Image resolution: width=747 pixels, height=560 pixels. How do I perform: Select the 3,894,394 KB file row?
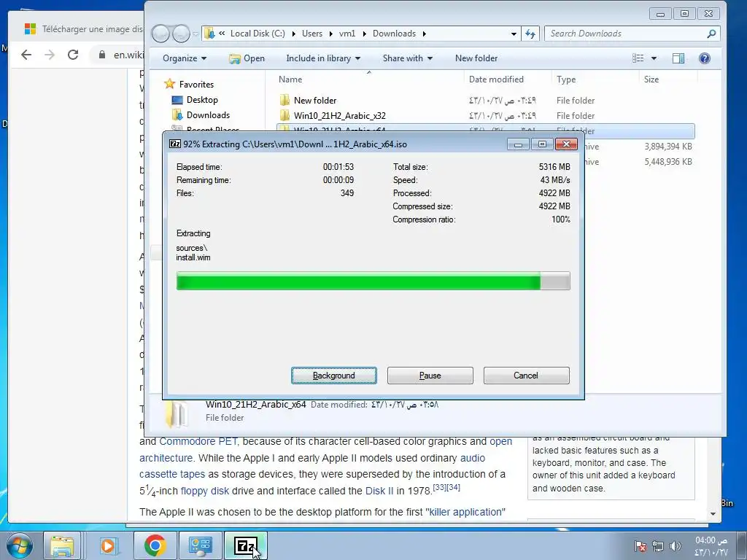[x=638, y=147]
